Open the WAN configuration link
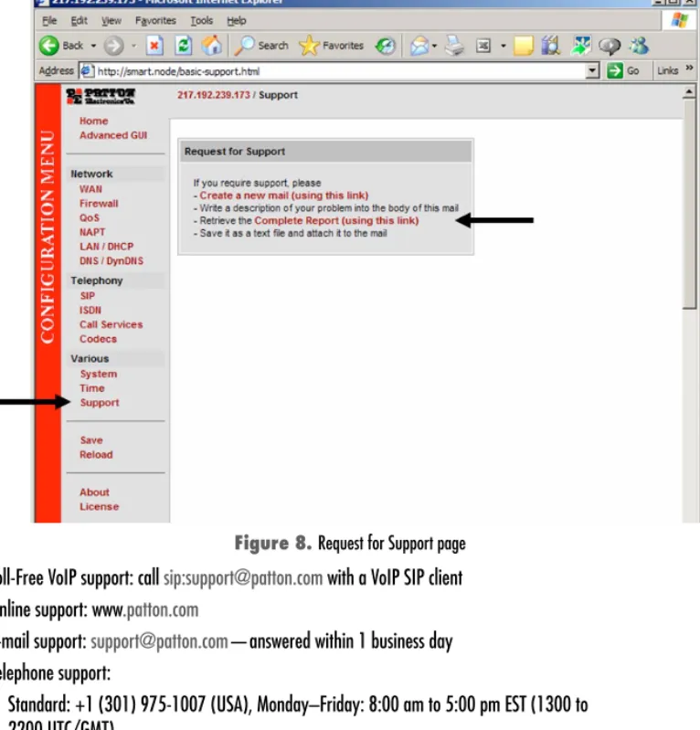The width and height of the screenshot is (700, 730). point(90,189)
